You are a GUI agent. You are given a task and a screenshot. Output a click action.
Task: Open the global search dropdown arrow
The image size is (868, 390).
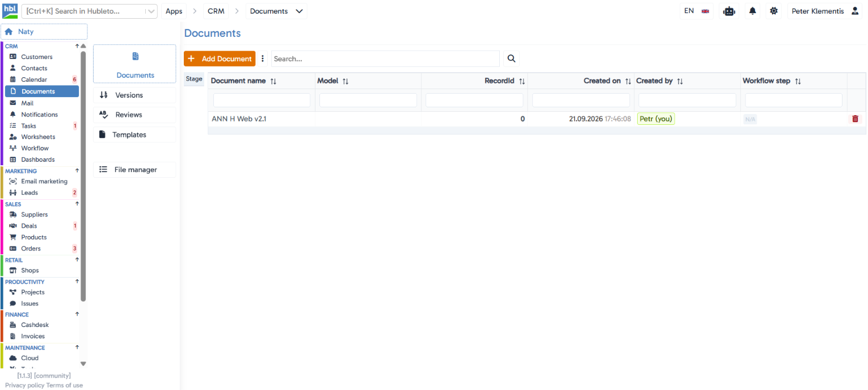(150, 11)
